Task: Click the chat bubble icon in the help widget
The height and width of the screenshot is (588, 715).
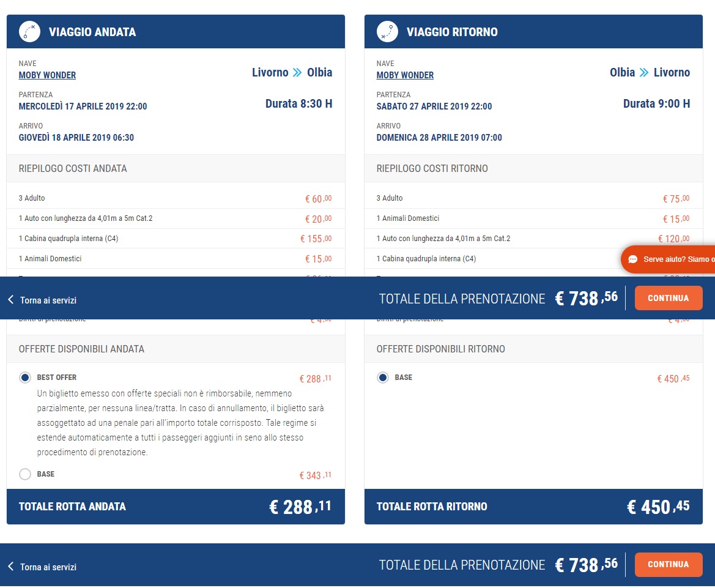Action: point(633,259)
